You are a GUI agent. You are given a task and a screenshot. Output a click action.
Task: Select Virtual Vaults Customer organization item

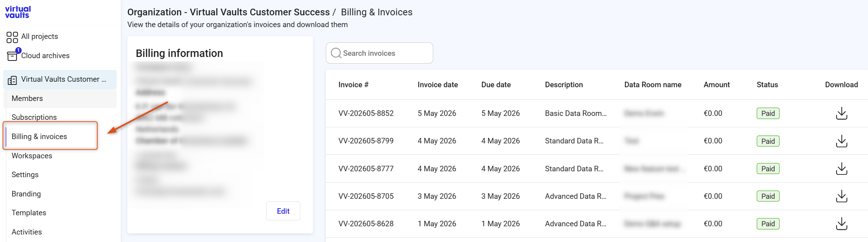[60, 79]
